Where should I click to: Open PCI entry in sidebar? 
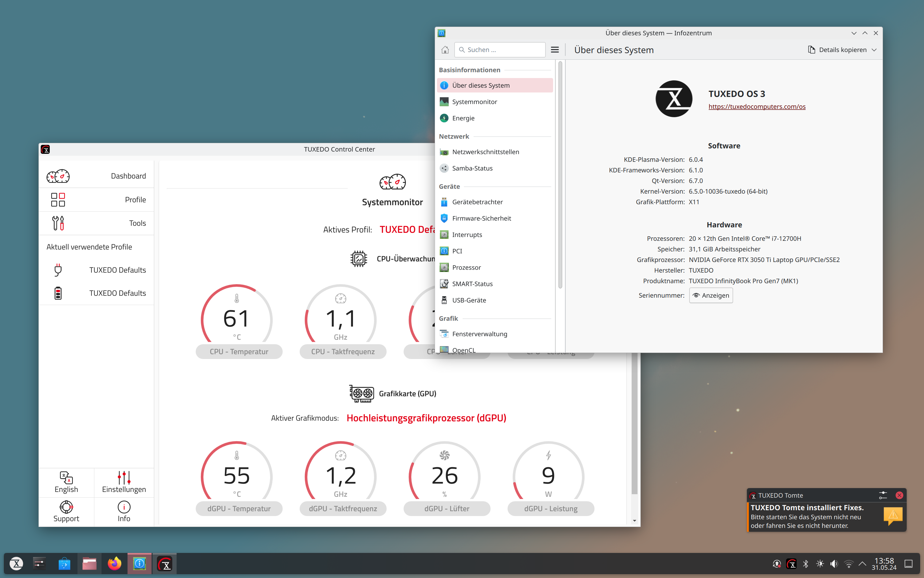(x=495, y=251)
